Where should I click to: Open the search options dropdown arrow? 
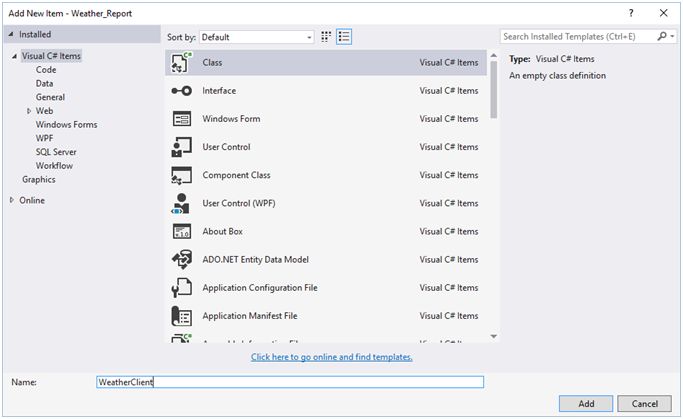click(673, 37)
